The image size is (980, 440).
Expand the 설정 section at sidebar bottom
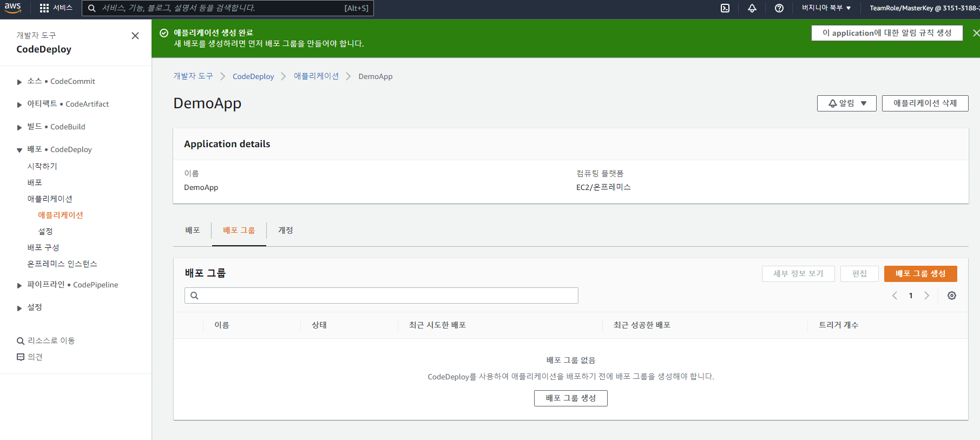(19, 308)
